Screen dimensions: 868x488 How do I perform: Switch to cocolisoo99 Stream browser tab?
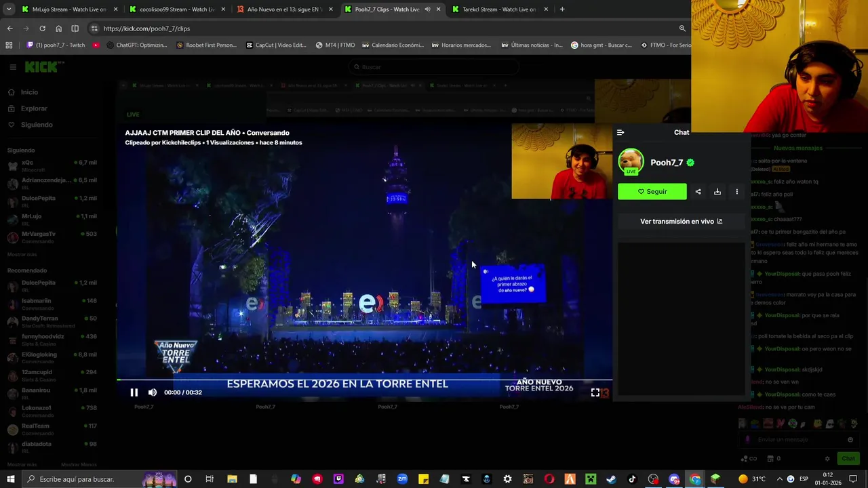pos(176,9)
